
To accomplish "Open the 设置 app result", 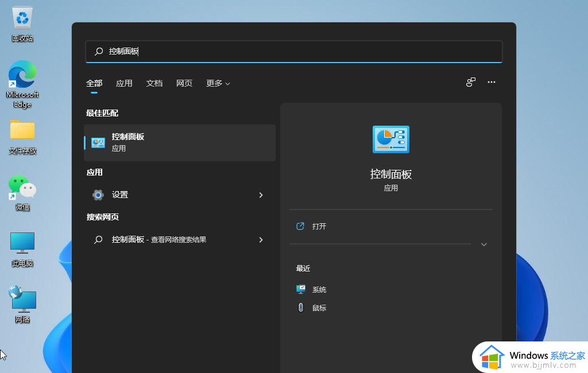I will point(180,195).
